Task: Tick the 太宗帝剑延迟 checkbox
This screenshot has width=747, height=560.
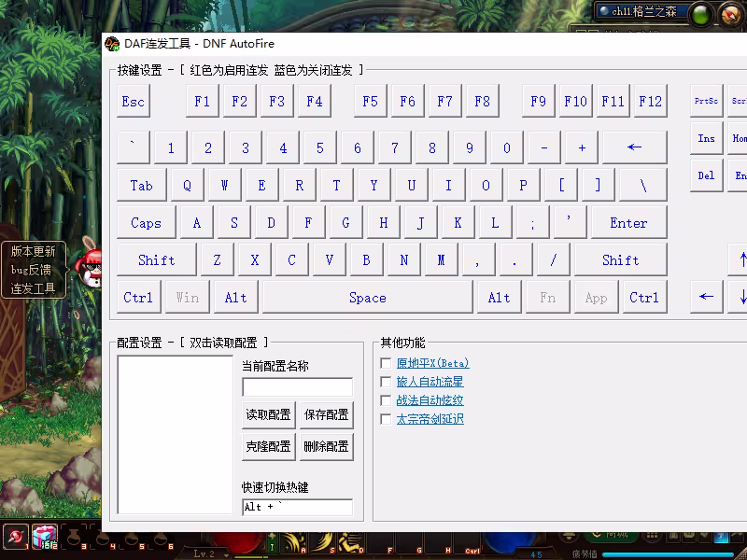Action: pos(386,419)
